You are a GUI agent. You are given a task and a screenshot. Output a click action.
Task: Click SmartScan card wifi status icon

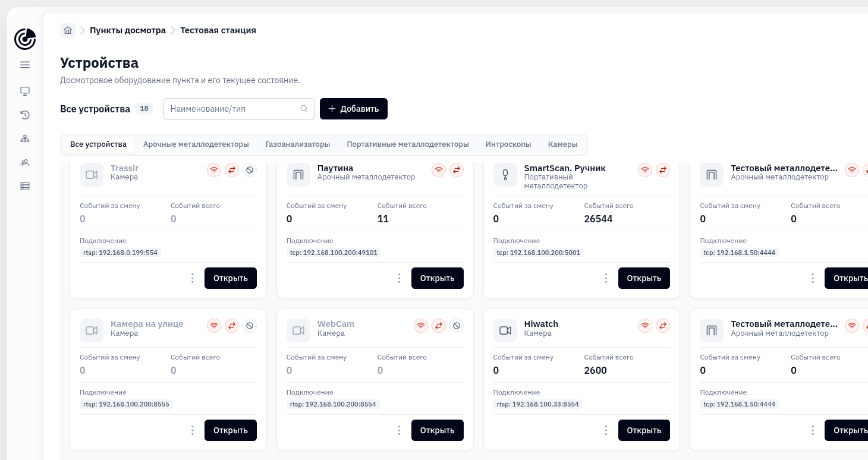pos(645,170)
